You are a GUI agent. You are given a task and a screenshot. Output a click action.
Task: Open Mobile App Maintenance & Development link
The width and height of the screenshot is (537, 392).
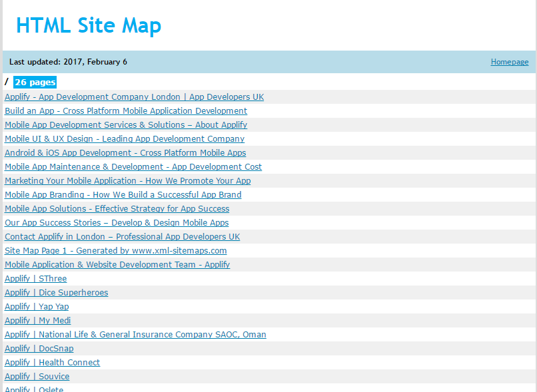(133, 167)
